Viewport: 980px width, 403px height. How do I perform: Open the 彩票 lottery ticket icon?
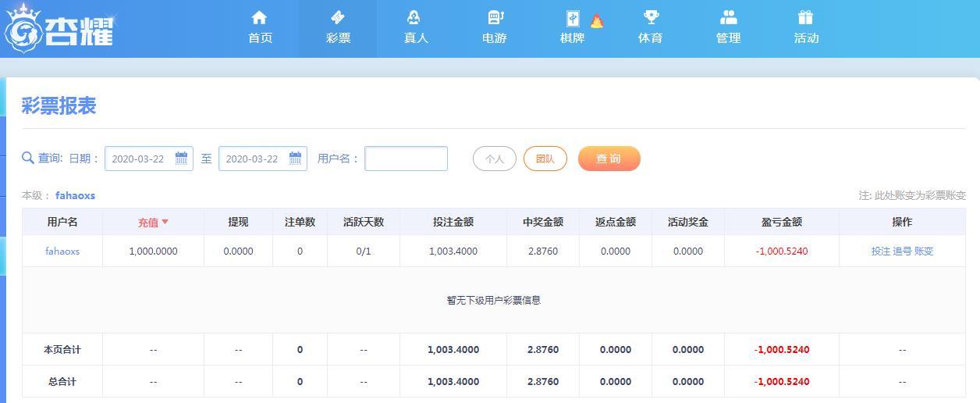(338, 17)
